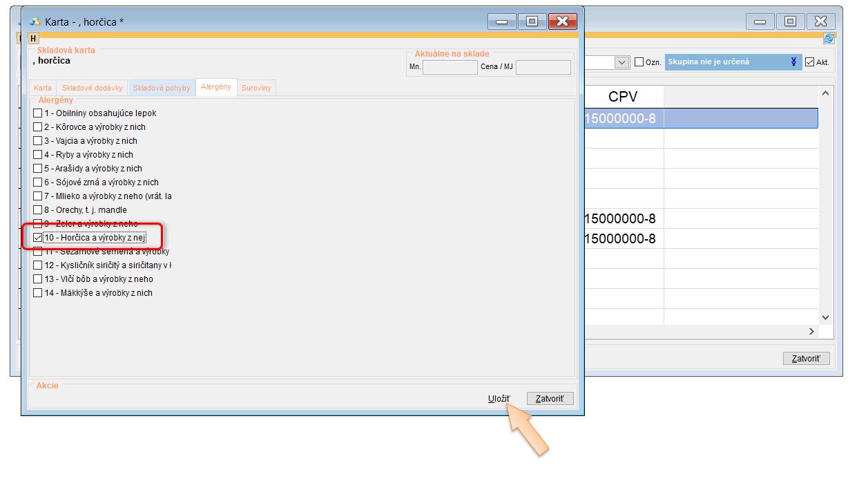Screen dimensions: 868x479
Task: Toggle the Akt. checkbox
Action: click(x=810, y=62)
